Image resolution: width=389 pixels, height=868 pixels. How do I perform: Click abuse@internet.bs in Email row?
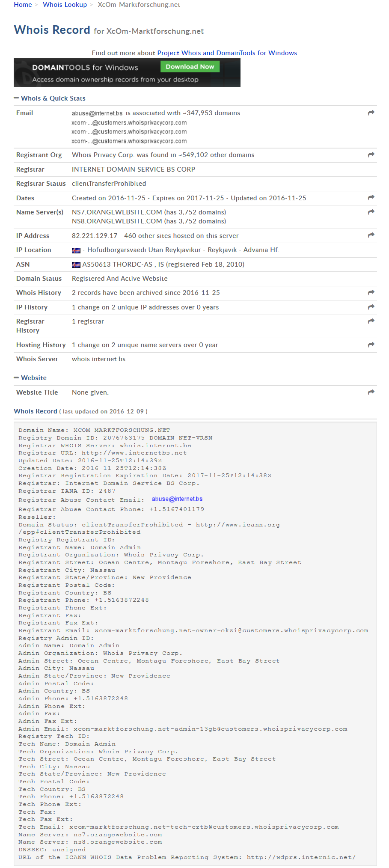pos(97,113)
